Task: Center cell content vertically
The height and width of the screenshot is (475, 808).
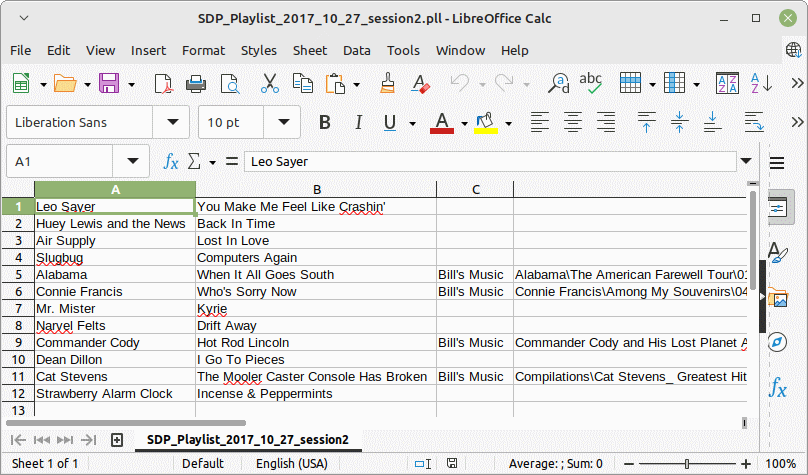Action: 680,123
